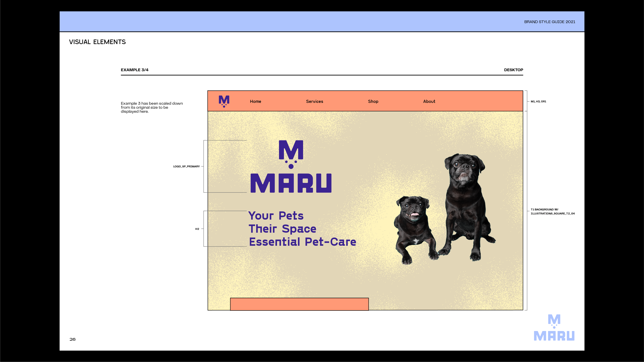Image resolution: width=644 pixels, height=362 pixels.
Task: Click the MARU wordmark in the hero
Action: click(x=291, y=183)
